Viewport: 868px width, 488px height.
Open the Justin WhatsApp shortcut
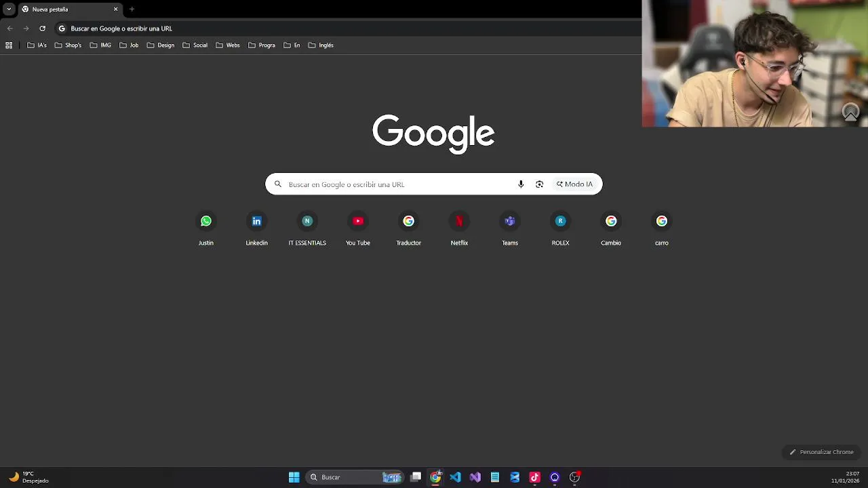pos(206,228)
